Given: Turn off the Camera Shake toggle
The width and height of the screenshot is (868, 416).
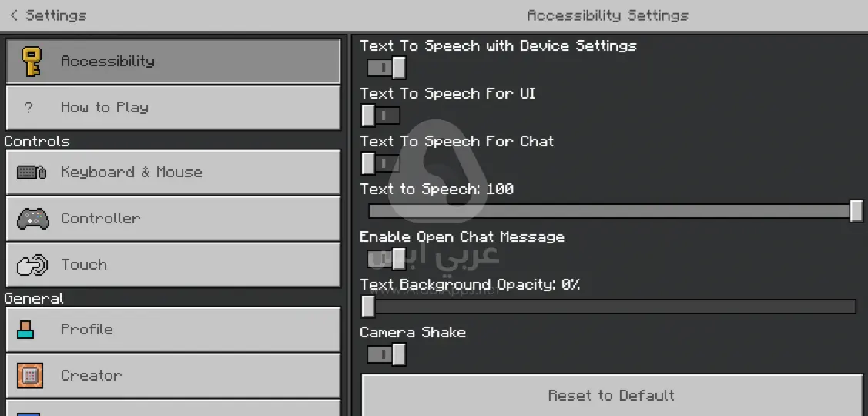Looking at the screenshot, I should [x=386, y=354].
